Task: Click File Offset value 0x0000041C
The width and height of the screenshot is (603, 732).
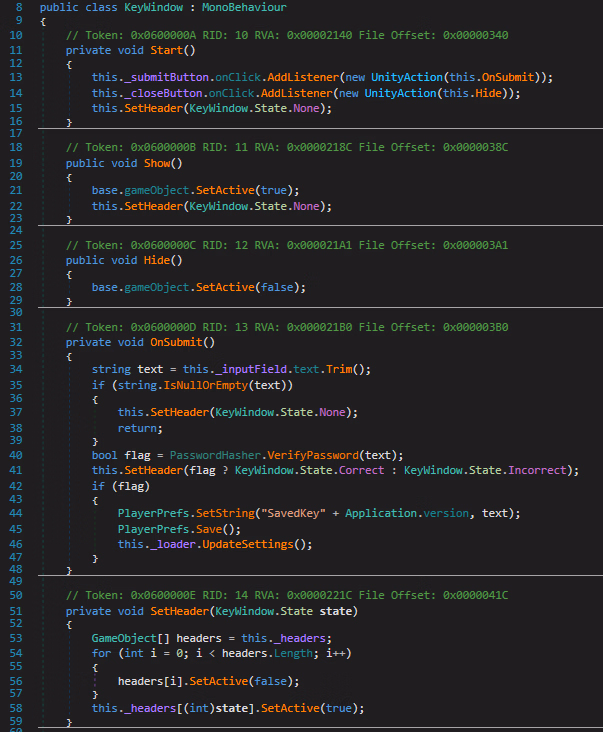Action: [x=476, y=595]
